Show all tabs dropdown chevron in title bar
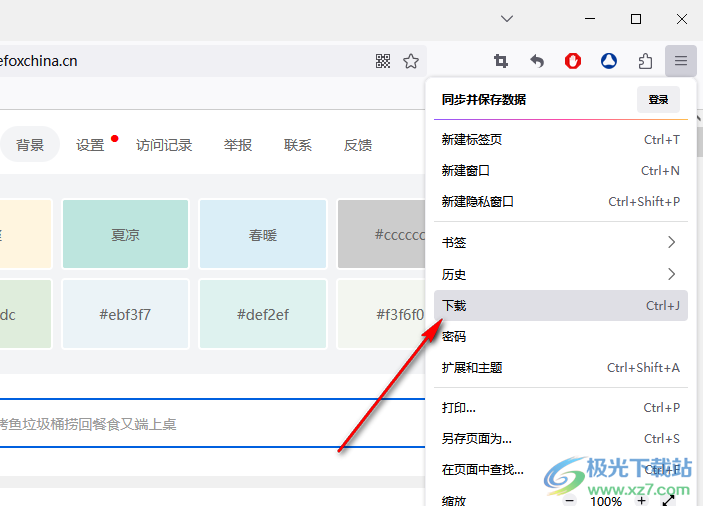703x506 pixels. [x=507, y=19]
